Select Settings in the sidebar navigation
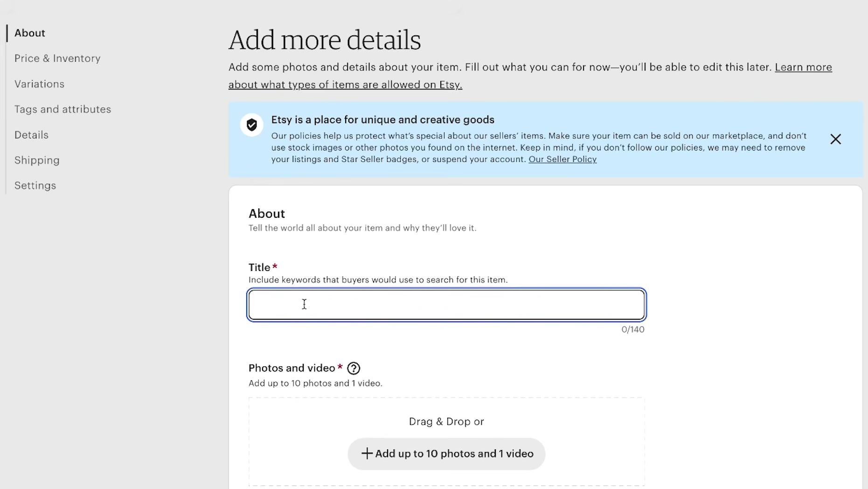 tap(35, 186)
